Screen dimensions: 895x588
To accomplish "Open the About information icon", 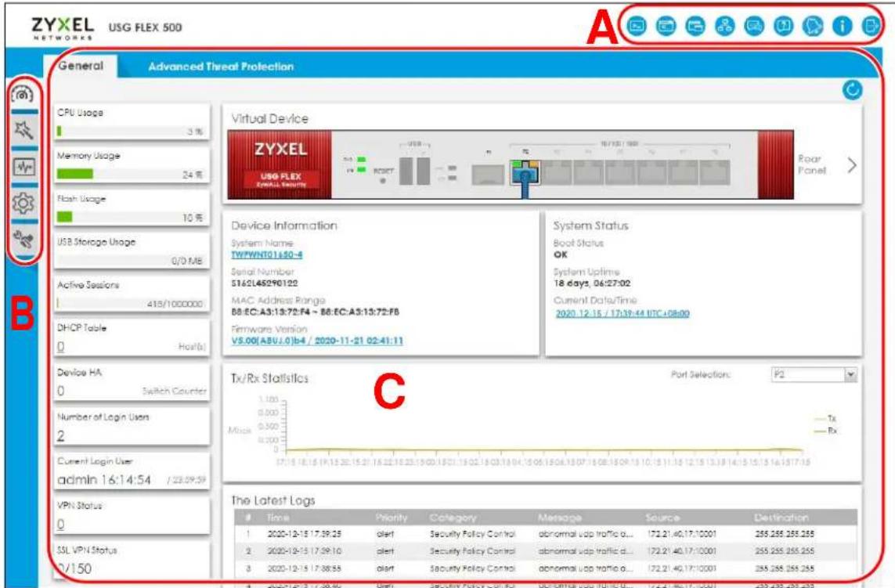I will [x=843, y=26].
